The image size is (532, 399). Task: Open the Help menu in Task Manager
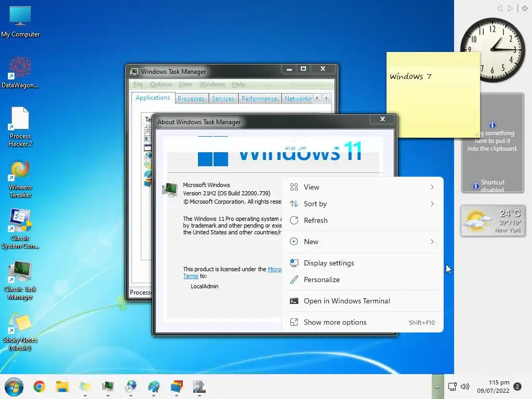(x=238, y=84)
